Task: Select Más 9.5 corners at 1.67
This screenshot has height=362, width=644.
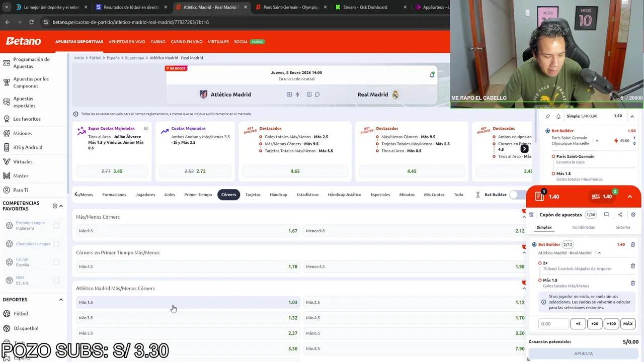Action: (x=188, y=231)
